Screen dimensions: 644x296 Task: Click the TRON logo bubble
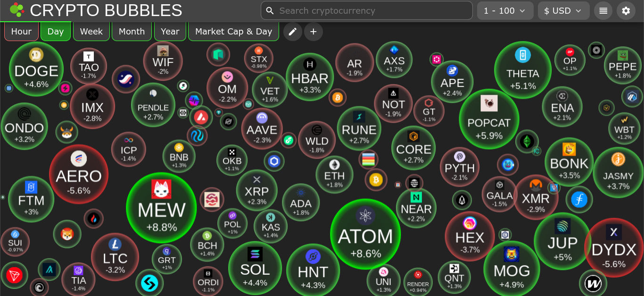tap(14, 275)
